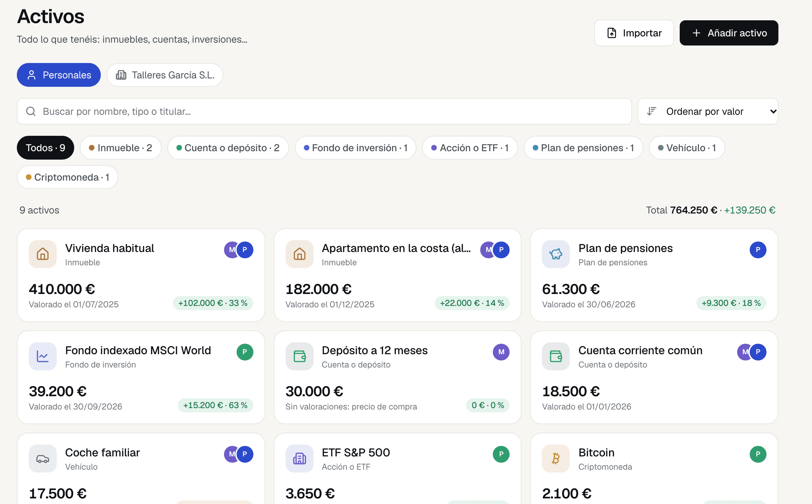Click the chart icon on Fondo indexado MSCI World

[x=43, y=356]
